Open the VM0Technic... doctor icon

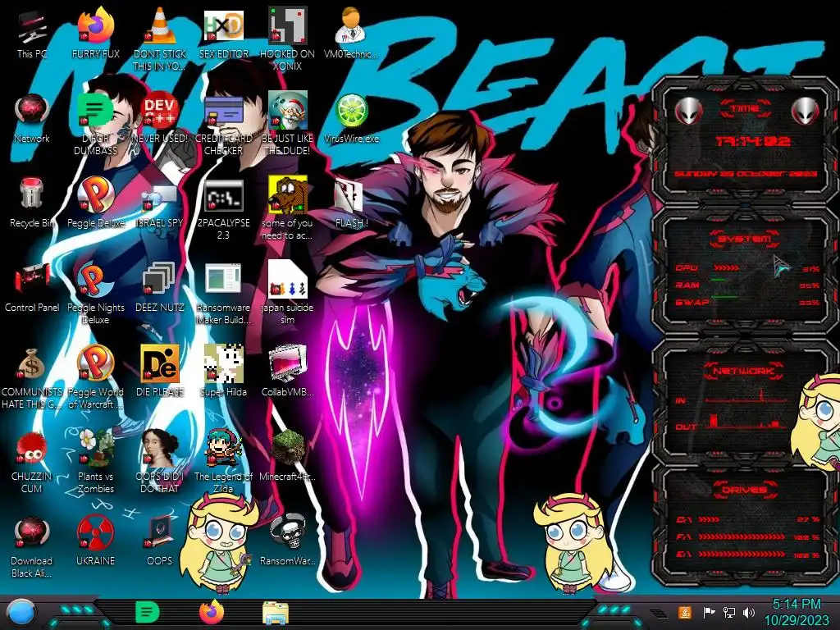(351, 25)
